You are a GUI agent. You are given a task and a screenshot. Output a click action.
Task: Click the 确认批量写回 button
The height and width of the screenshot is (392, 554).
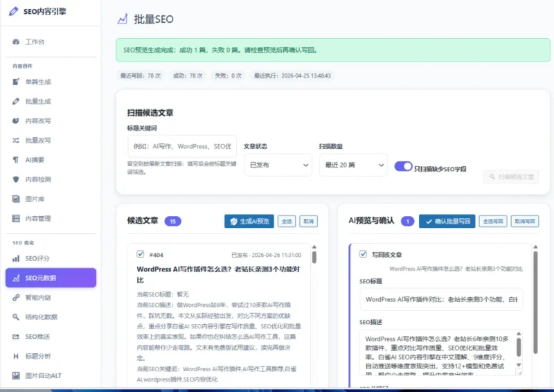[x=447, y=221]
